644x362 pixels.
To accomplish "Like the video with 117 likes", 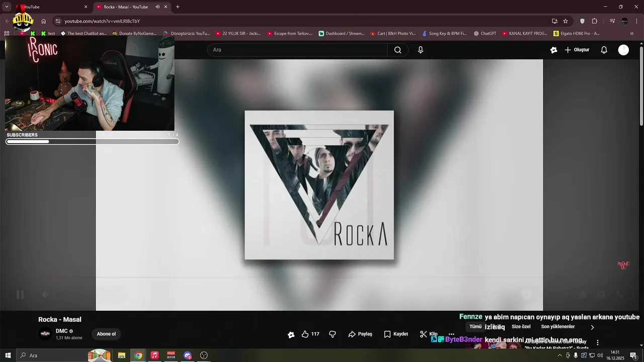I will click(310, 334).
